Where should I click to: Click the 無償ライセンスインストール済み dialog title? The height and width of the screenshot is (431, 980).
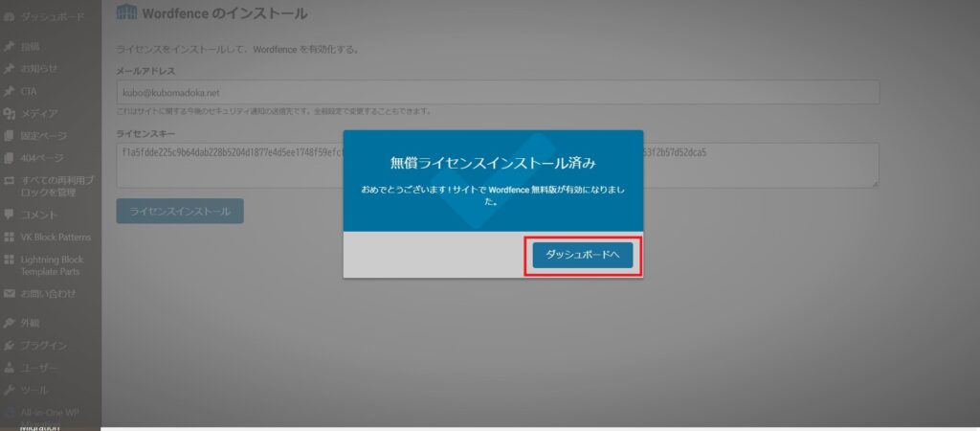tap(493, 163)
